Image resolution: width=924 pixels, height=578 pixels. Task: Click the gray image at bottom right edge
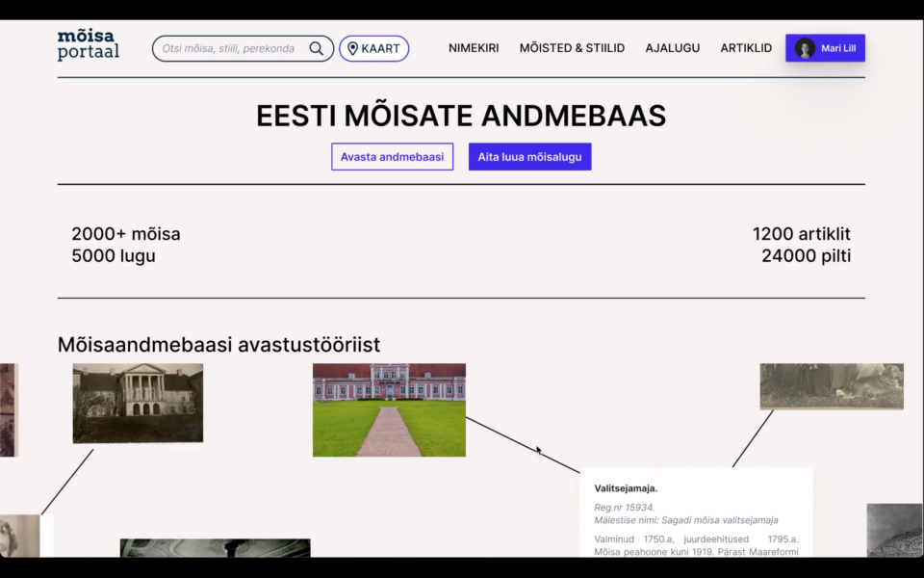pyautogui.click(x=894, y=530)
